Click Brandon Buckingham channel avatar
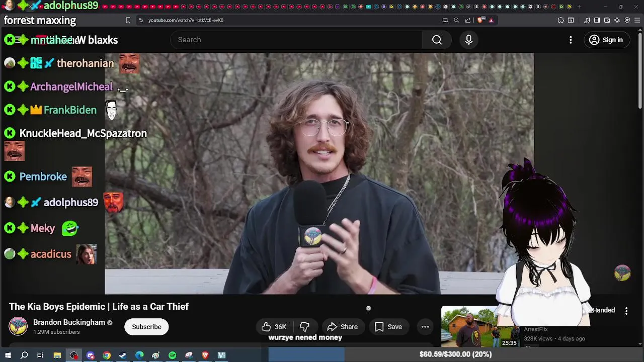Image resolution: width=644 pixels, height=362 pixels. coord(18,326)
